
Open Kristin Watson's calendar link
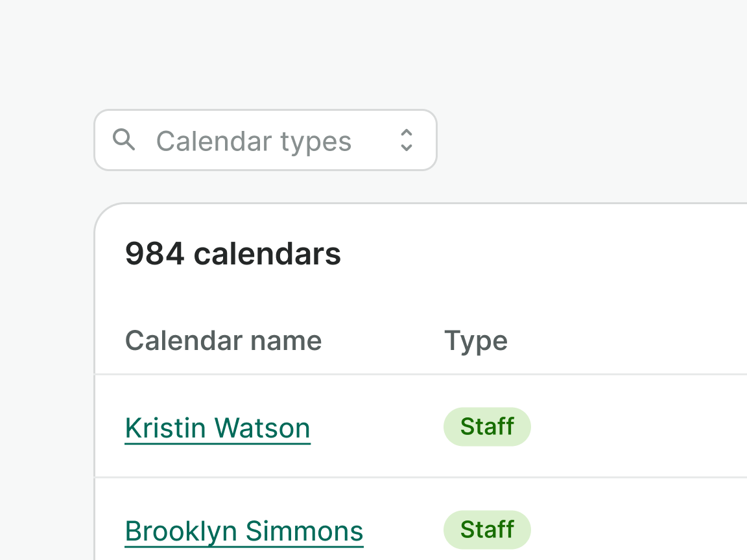click(x=217, y=428)
